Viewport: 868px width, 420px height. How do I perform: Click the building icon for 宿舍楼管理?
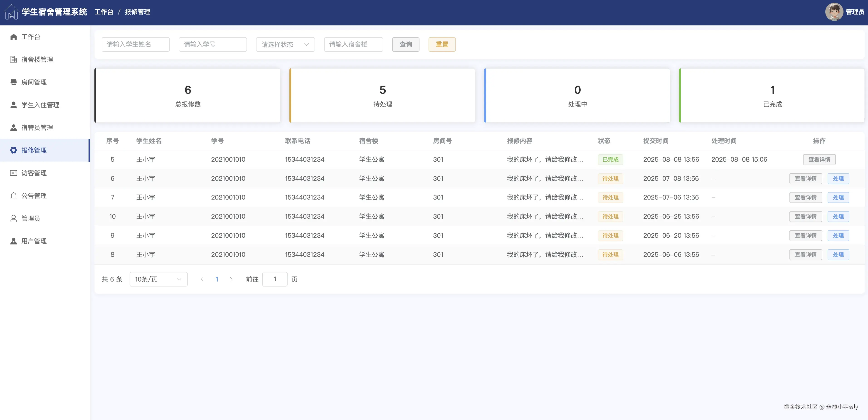click(x=13, y=59)
